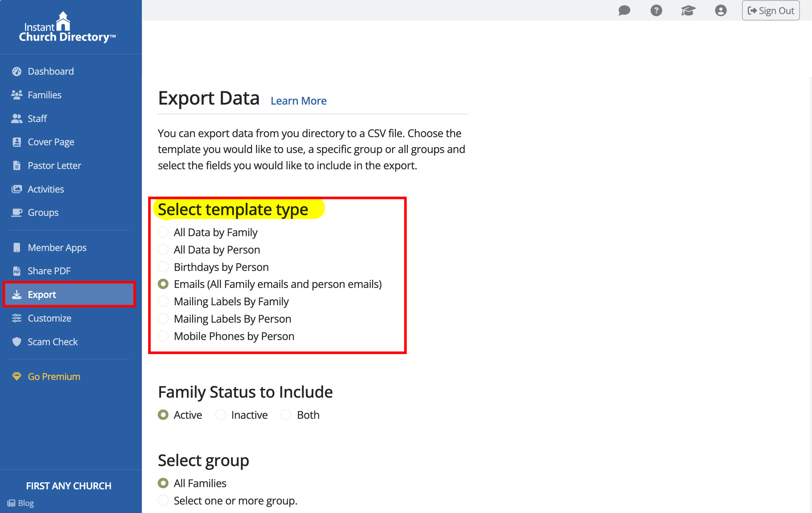Choose Birthdays by Person radio option

tap(163, 267)
